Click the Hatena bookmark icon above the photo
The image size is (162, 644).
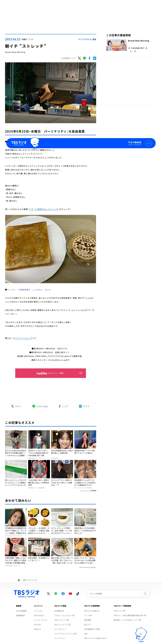[x=94, y=58]
